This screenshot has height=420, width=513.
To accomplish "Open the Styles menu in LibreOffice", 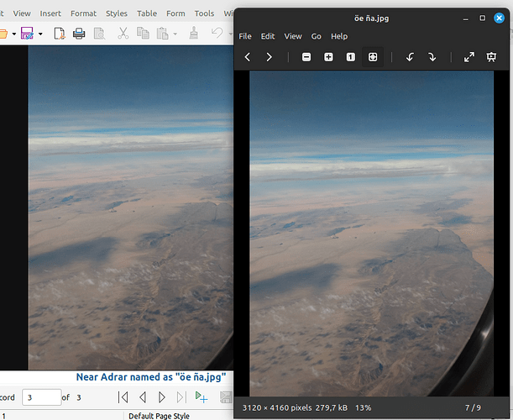I will (x=117, y=13).
